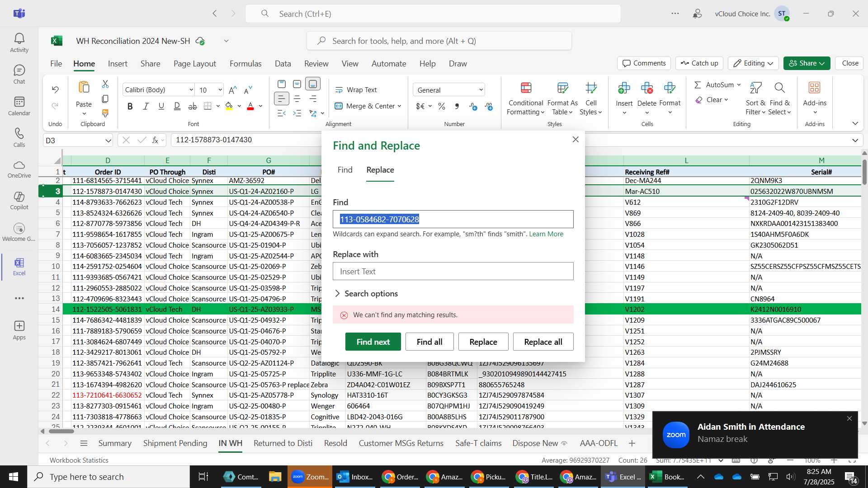Screen dimensions: 868x488
Task: Click the Find next button
Action: point(373,342)
